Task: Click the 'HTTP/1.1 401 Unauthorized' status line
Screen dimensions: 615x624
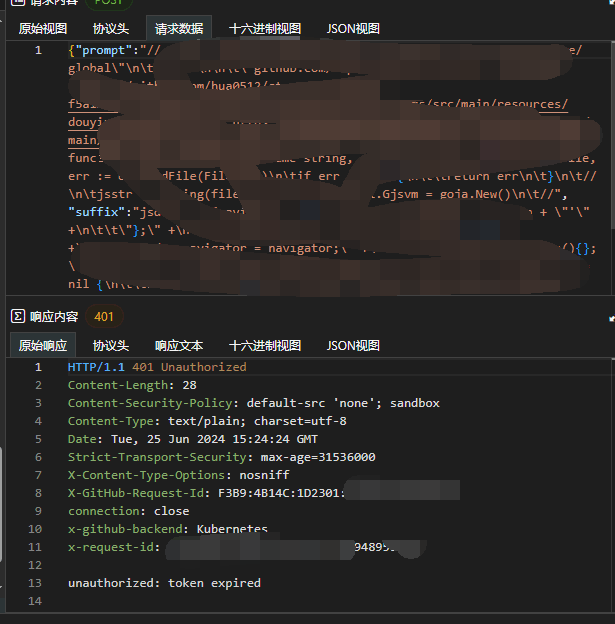Action: click(157, 367)
